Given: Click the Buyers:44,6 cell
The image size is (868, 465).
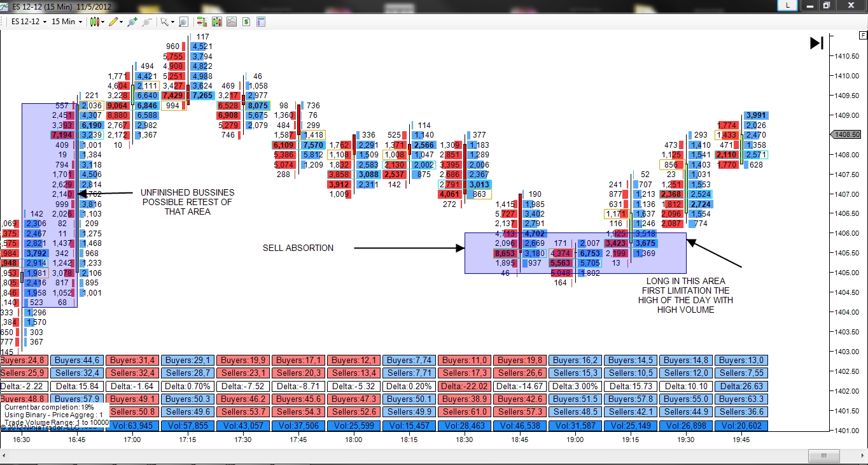Looking at the screenshot, I should pos(76,361).
